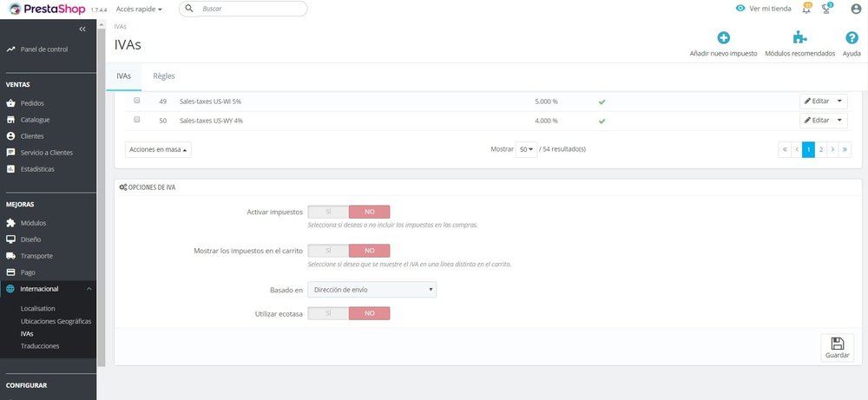Switch to the Règles tab

(164, 76)
